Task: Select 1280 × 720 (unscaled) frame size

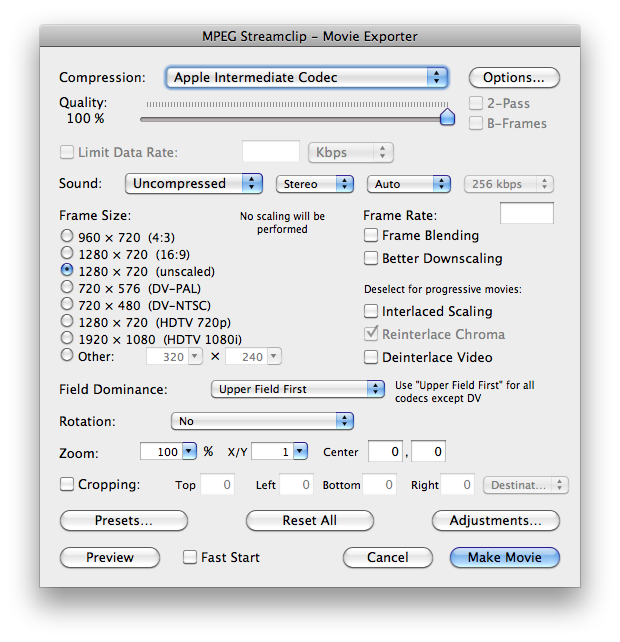Action: point(67,270)
